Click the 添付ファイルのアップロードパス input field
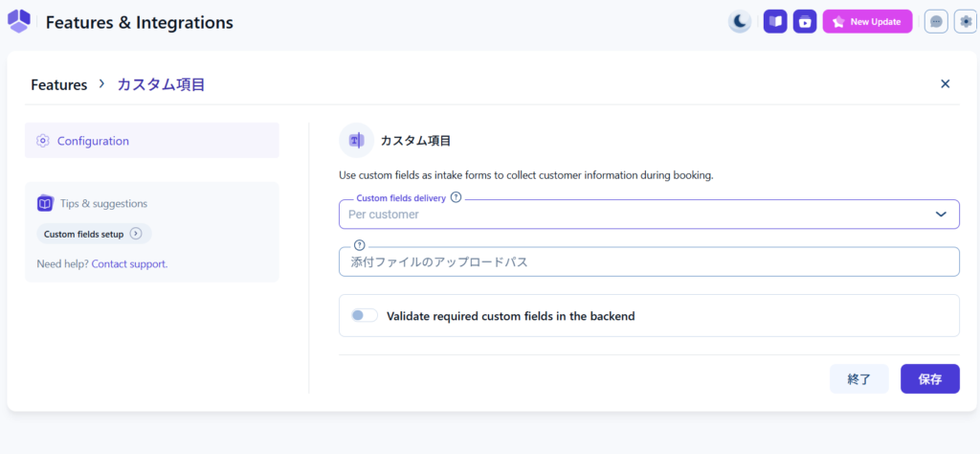 (649, 262)
